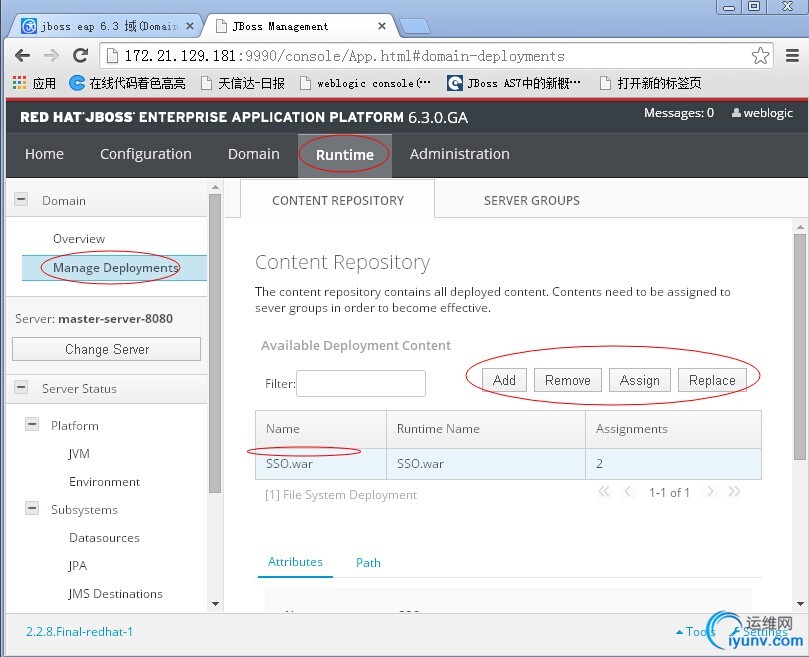Switch to Content Repository tab

coord(337,200)
